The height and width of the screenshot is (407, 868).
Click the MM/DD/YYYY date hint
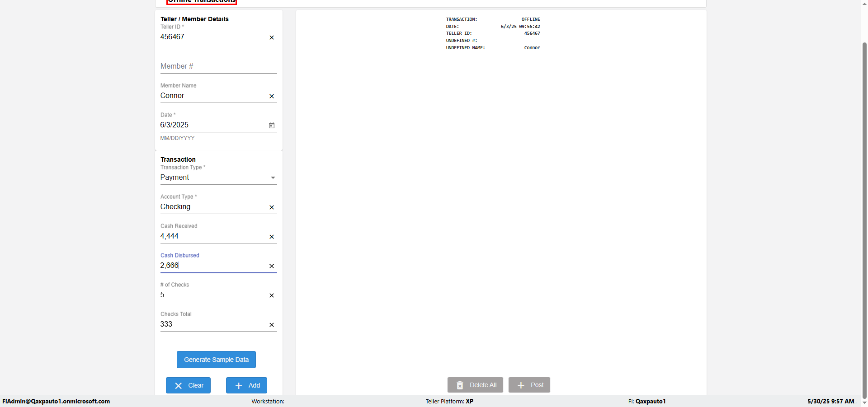tap(177, 138)
